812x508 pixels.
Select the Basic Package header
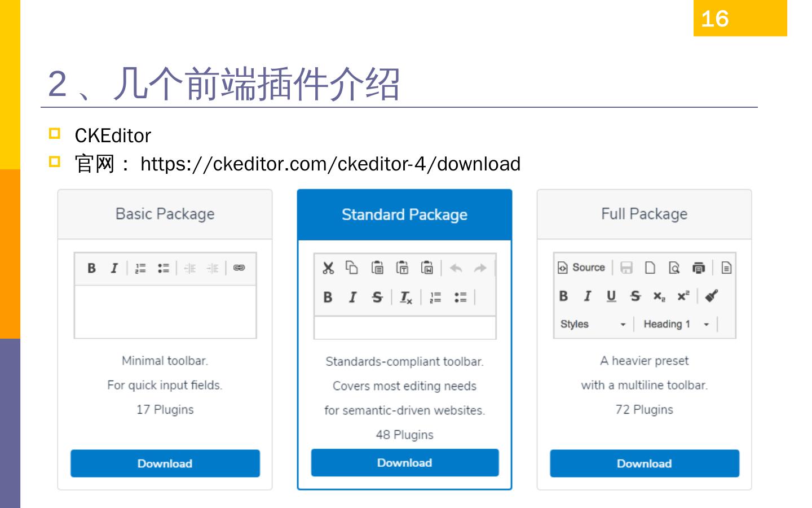point(165,214)
